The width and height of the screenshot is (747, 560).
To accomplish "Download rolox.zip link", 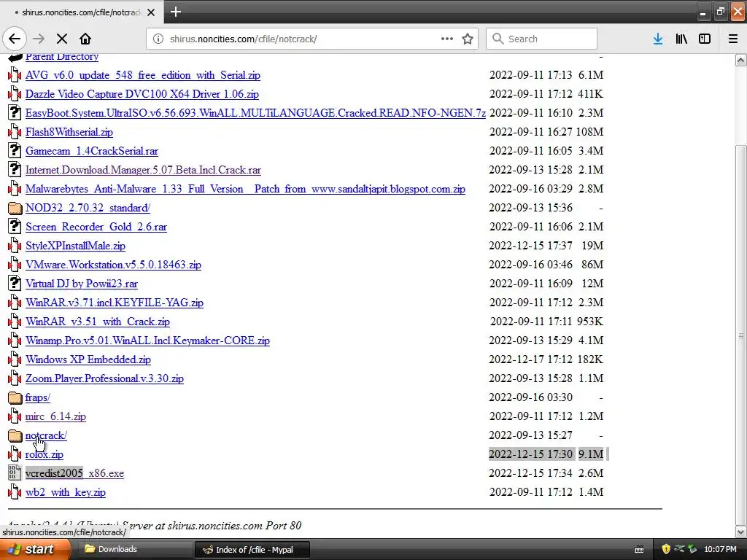I will pos(44,454).
